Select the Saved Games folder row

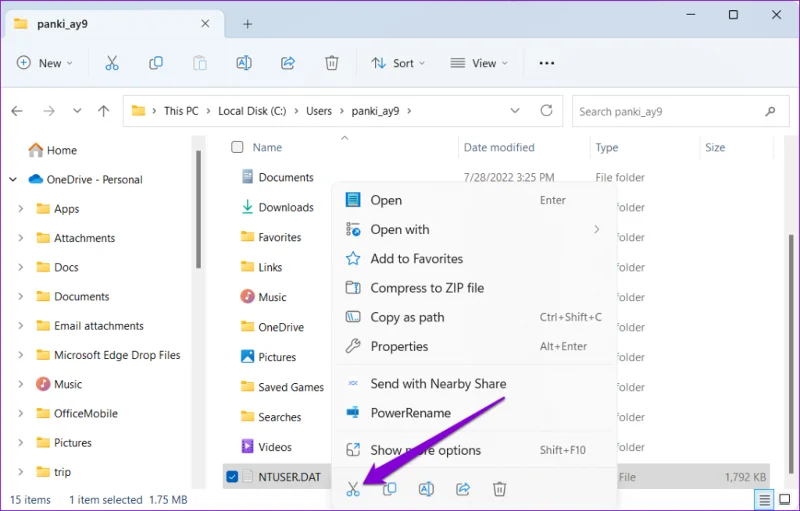(282, 387)
